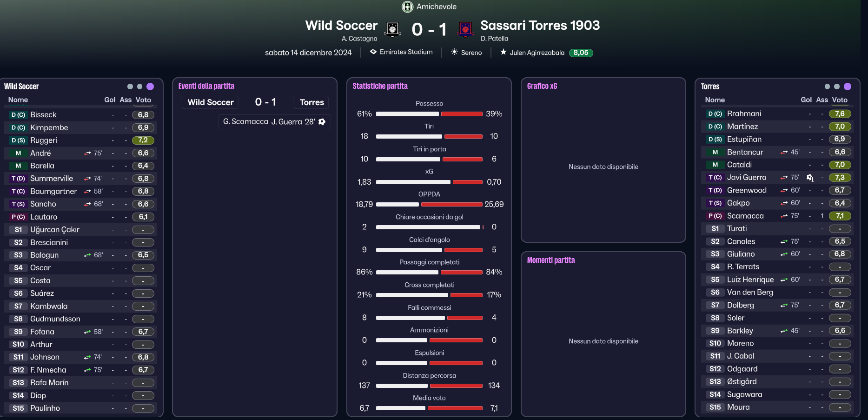This screenshot has width=868, height=420.
Task: Sort Wild Soccer players by Voto column
Action: pos(143,100)
